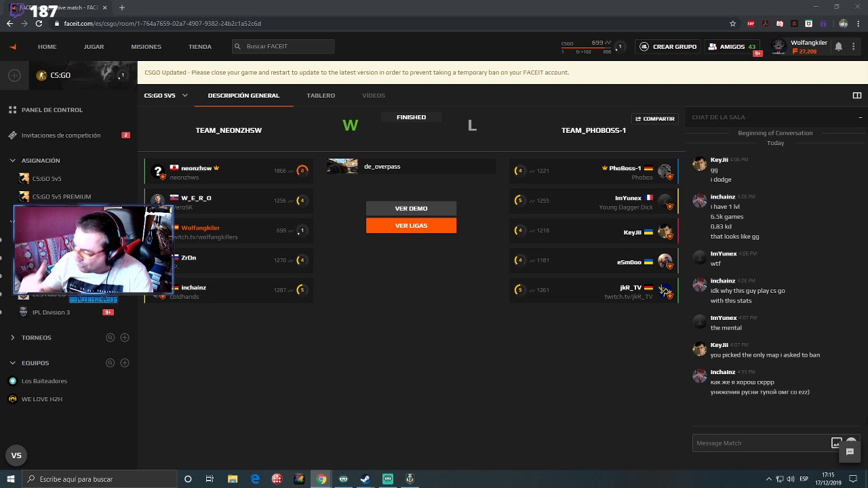868x488 pixels.
Task: Click the Crear Grupo button
Action: pos(668,47)
